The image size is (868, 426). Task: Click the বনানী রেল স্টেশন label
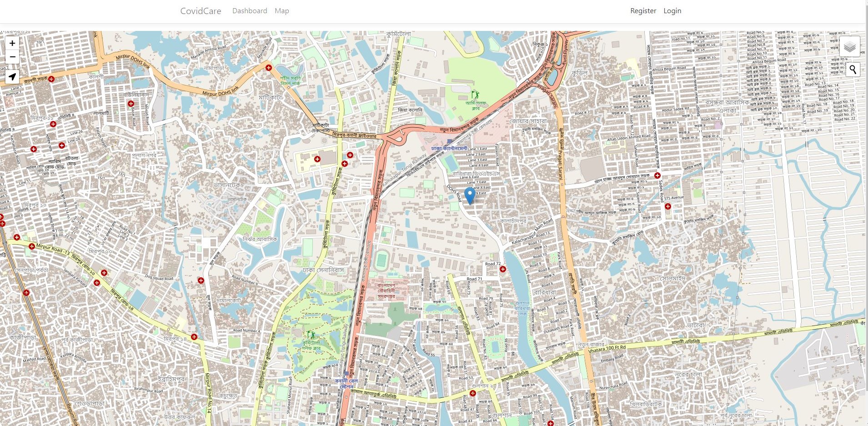346,384
